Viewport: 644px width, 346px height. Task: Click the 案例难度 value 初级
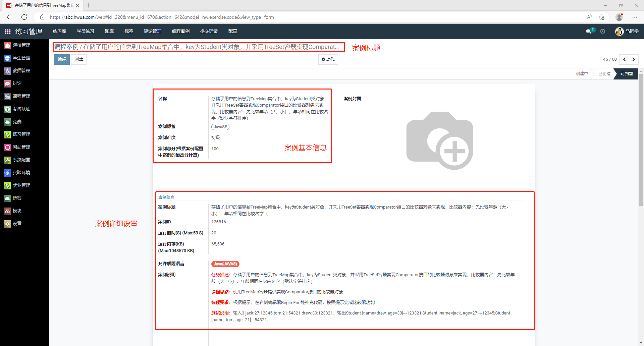tap(216, 138)
